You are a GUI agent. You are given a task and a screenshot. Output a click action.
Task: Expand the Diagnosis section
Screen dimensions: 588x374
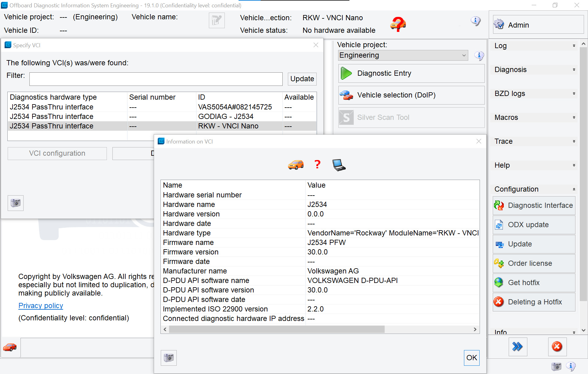[x=535, y=70]
